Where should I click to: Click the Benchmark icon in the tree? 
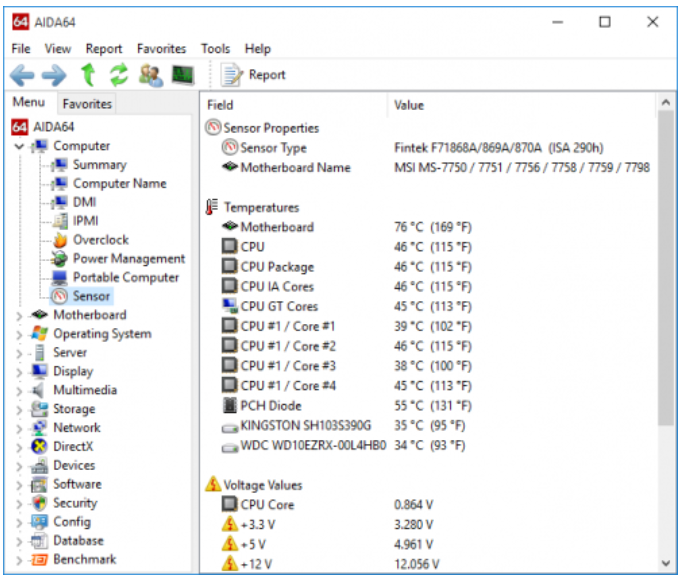(x=39, y=560)
